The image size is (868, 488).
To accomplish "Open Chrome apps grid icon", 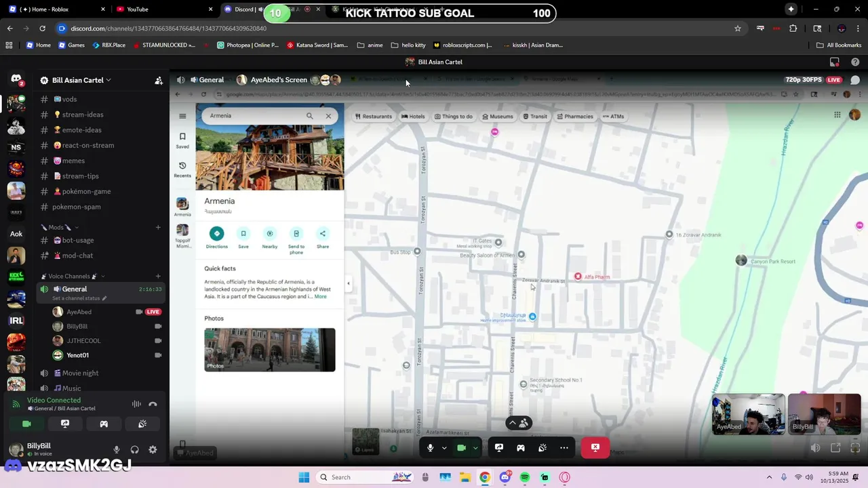I will pyautogui.click(x=9, y=45).
